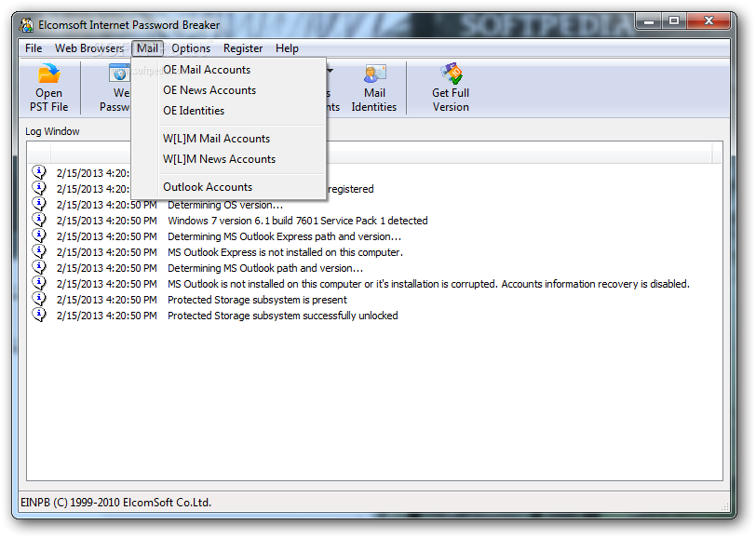Expand the toolbar dropdown arrow beside Mail menu
Screen dimensions: 756x538
pyautogui.click(x=331, y=71)
